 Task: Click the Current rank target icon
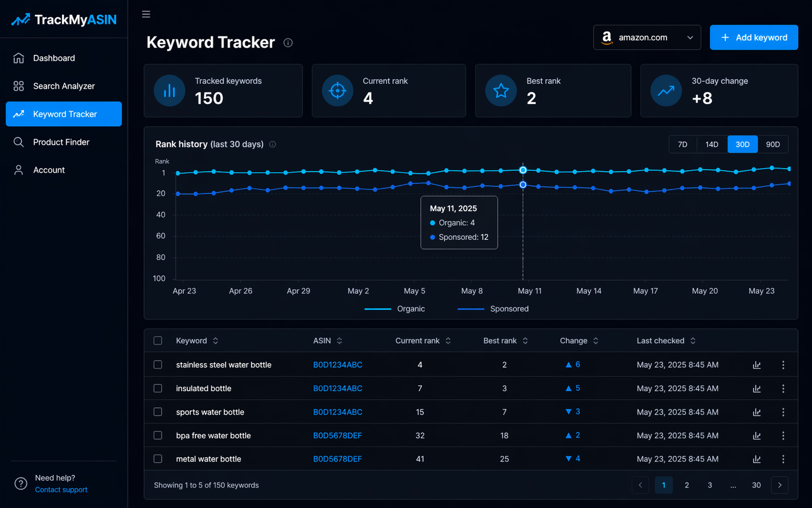coord(337,91)
